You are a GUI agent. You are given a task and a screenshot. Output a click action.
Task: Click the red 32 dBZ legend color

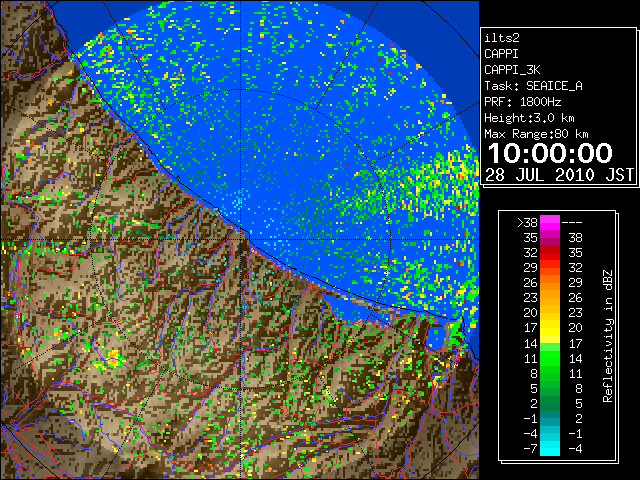[550, 253]
